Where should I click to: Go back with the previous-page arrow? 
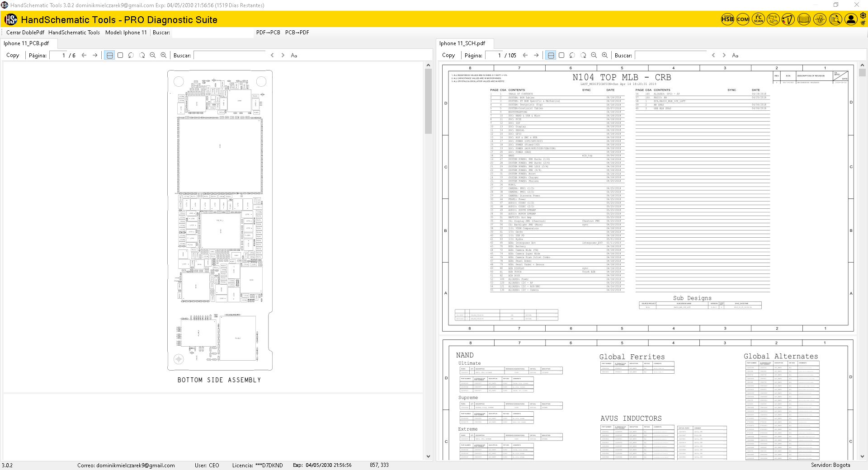tap(84, 55)
